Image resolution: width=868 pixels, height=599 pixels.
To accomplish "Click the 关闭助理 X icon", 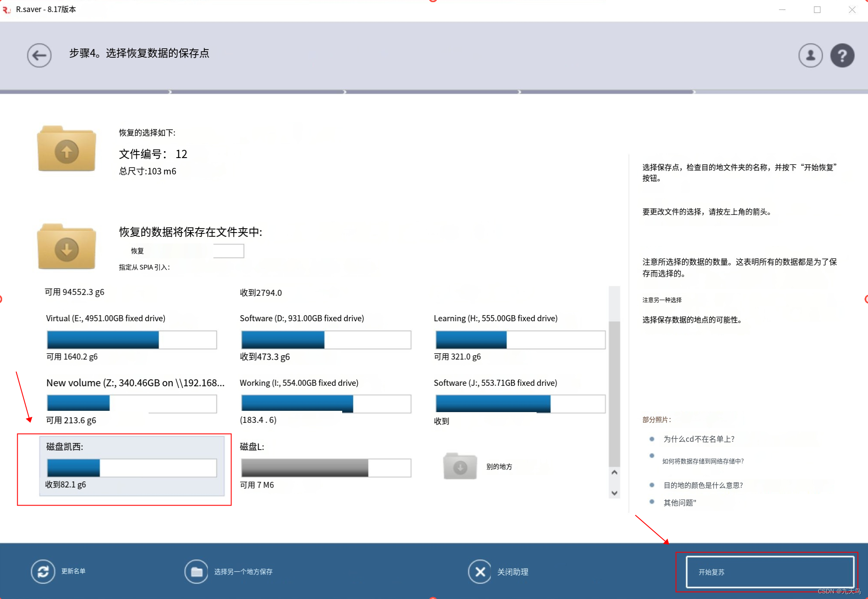I will (x=480, y=571).
